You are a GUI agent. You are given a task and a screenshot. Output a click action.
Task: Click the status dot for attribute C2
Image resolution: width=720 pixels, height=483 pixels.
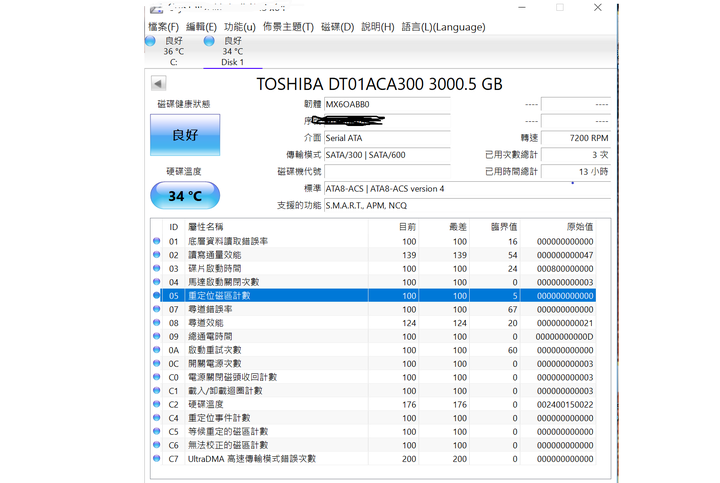157,404
